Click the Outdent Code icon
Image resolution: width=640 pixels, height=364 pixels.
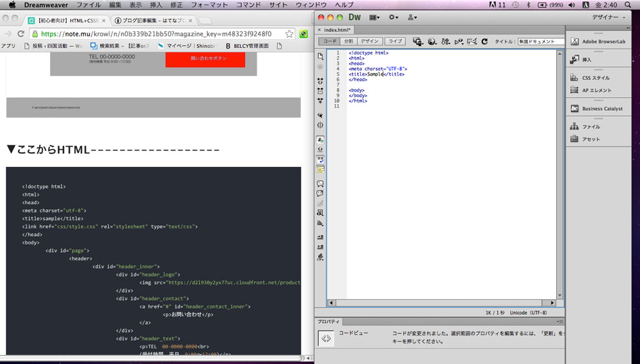[321, 247]
